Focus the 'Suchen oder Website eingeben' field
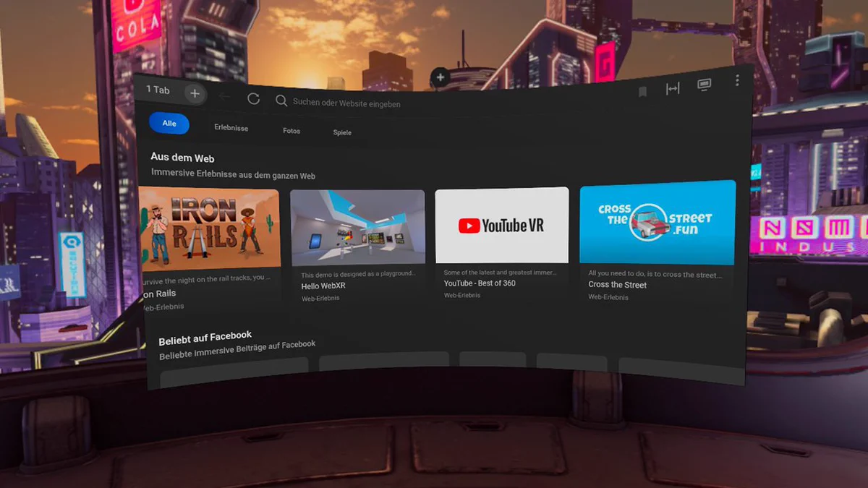 (346, 103)
